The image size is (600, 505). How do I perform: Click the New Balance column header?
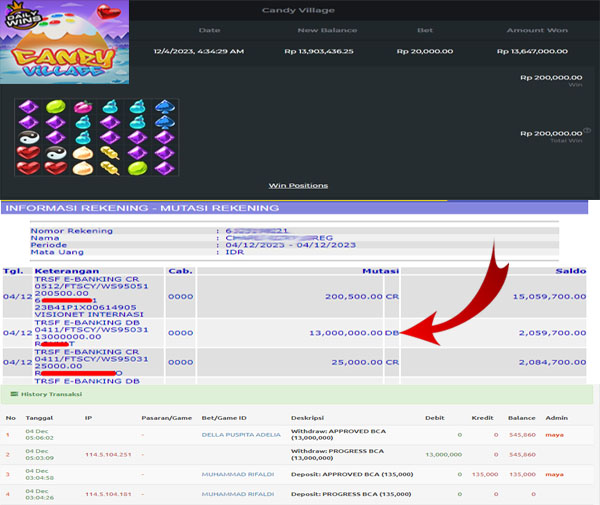(327, 30)
